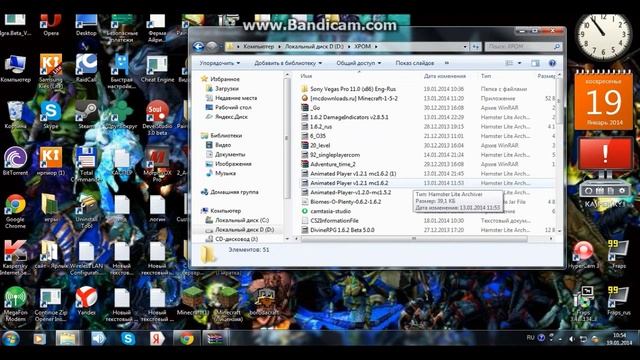Open the Yandex desktop shortcut
This screenshot has height=360, width=640.
[86, 301]
